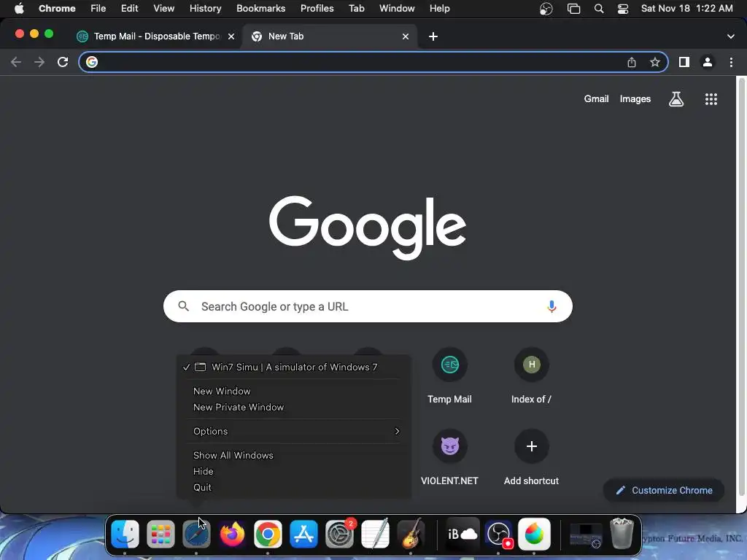The height and width of the screenshot is (560, 747).
Task: Open the iB cloud app in Dock
Action: coord(462,534)
